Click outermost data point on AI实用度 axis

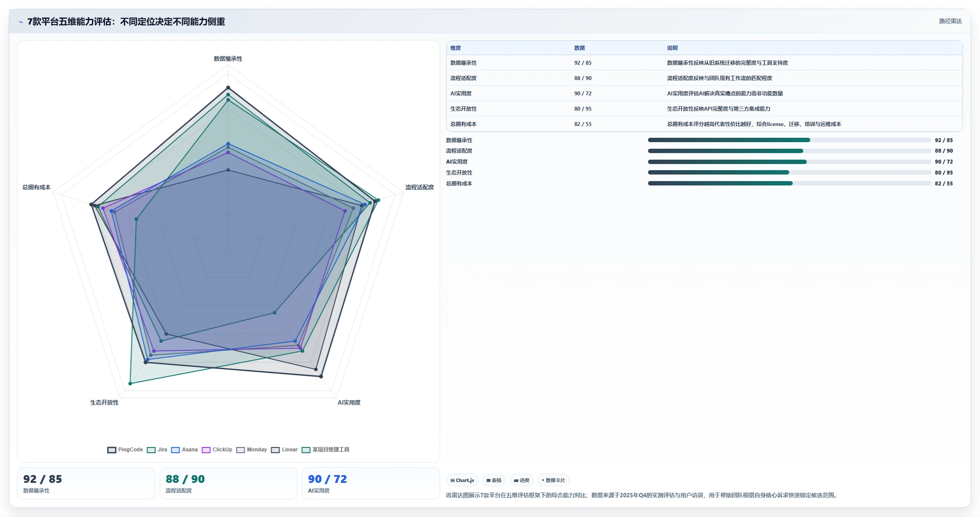tap(321, 376)
